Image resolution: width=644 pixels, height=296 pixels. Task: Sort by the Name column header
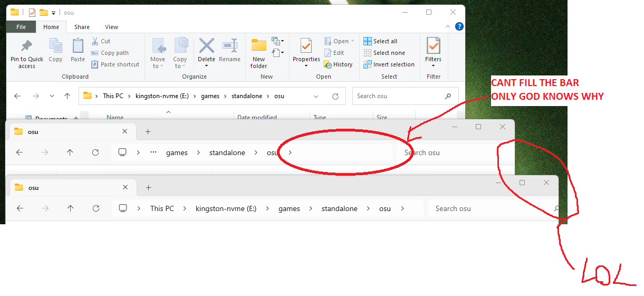[x=115, y=118]
